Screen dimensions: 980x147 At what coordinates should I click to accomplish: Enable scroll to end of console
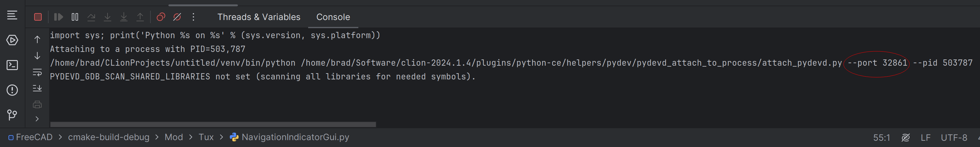point(37,88)
